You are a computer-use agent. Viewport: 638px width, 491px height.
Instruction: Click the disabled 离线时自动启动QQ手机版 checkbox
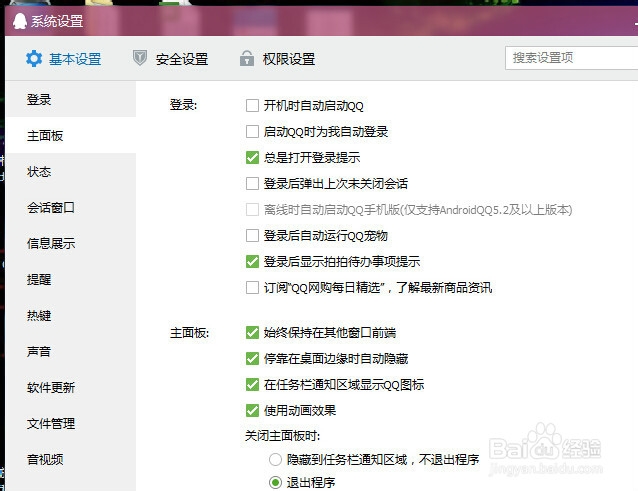[252, 209]
